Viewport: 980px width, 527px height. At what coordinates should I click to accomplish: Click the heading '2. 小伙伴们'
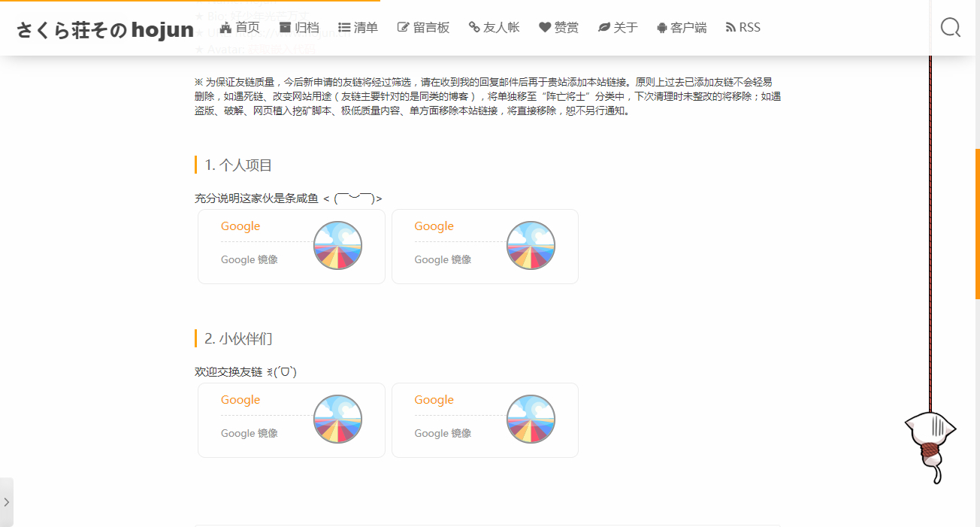[x=238, y=339]
